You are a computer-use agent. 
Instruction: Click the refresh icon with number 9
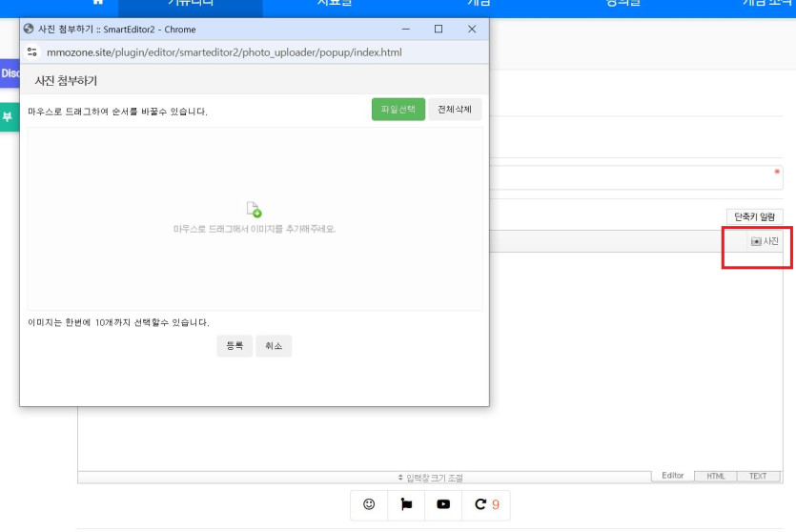(x=487, y=504)
